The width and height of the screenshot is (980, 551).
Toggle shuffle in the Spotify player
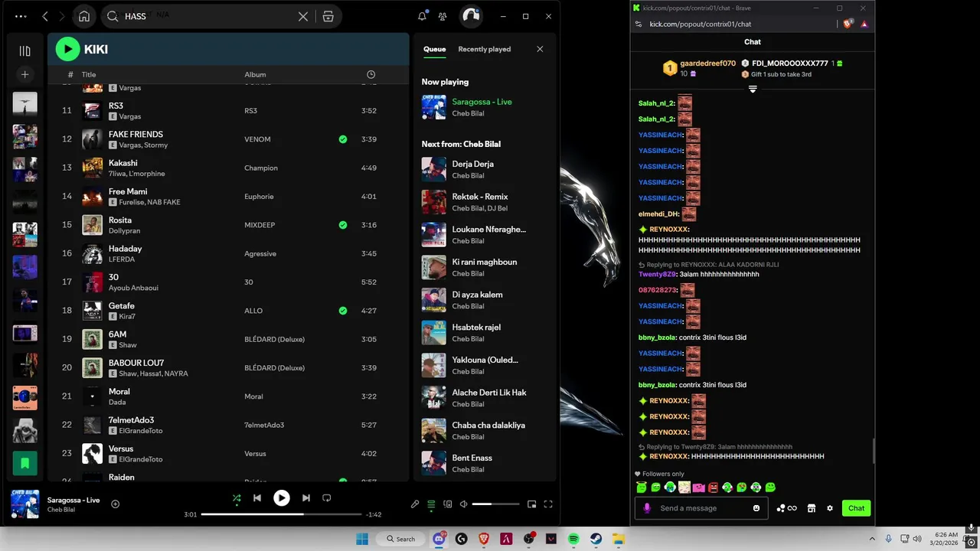point(237,498)
